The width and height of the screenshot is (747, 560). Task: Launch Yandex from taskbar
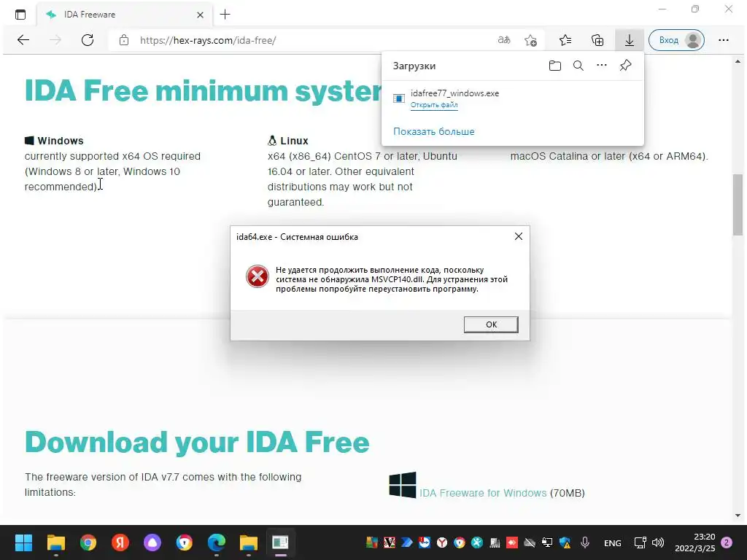coord(120,542)
